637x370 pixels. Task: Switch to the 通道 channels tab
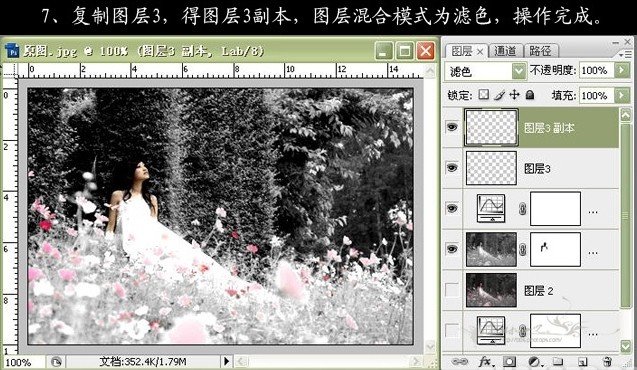tap(505, 51)
